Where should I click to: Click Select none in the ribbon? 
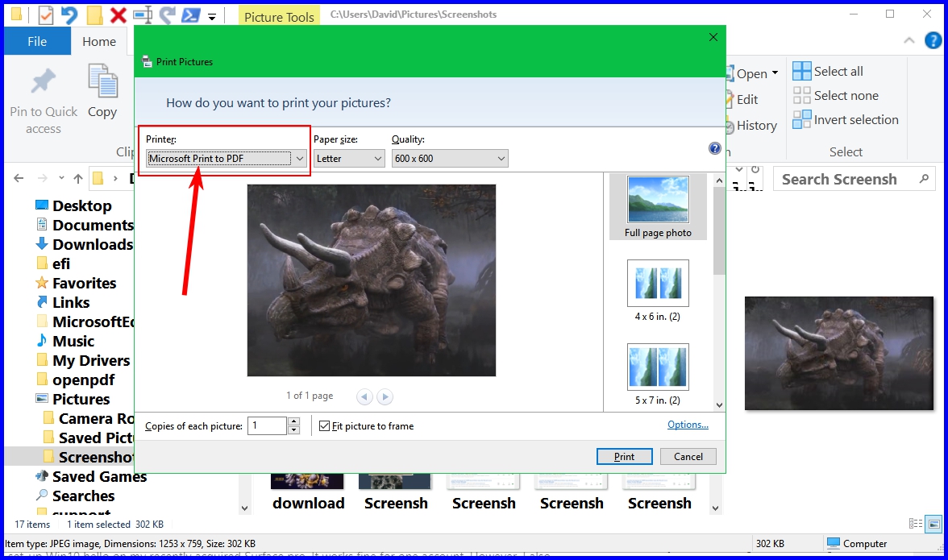pos(835,95)
